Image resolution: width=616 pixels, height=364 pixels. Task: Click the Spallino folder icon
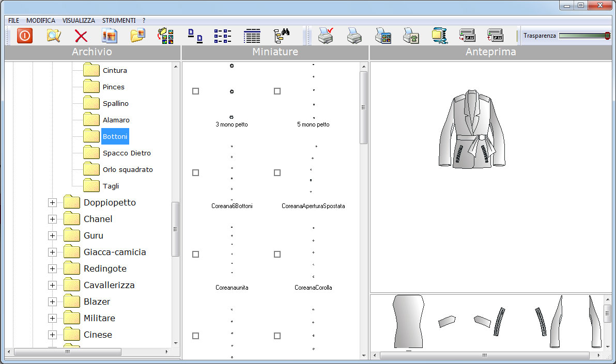[91, 103]
